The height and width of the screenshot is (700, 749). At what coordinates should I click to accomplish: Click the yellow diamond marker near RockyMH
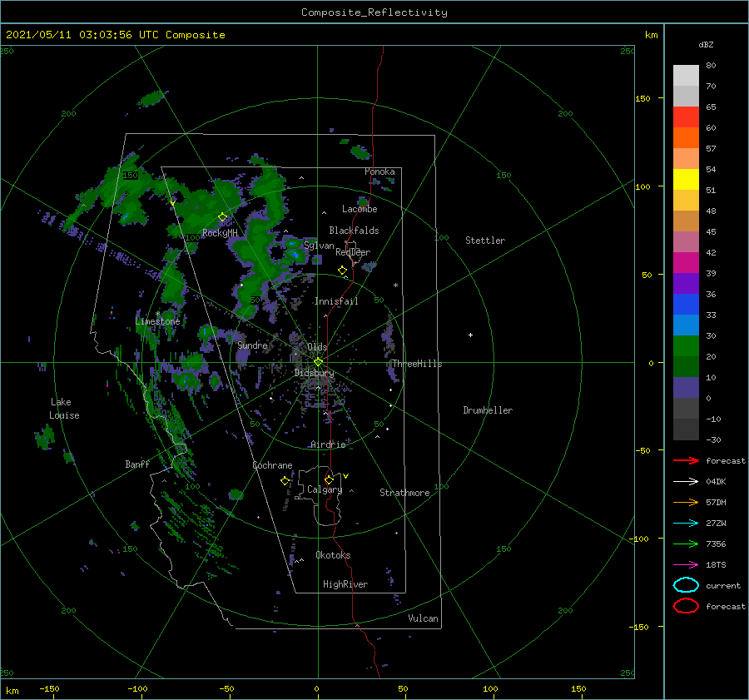222,217
